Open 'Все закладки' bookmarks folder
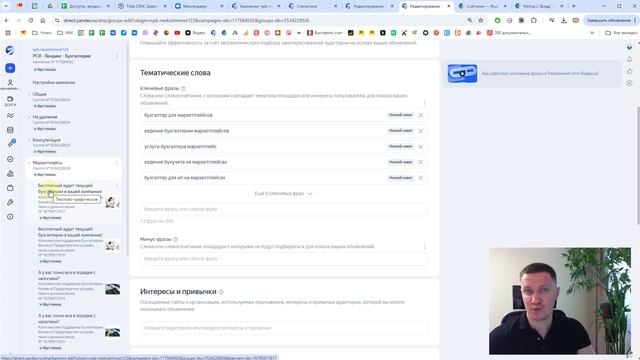This screenshot has height=360, width=640. point(621,33)
